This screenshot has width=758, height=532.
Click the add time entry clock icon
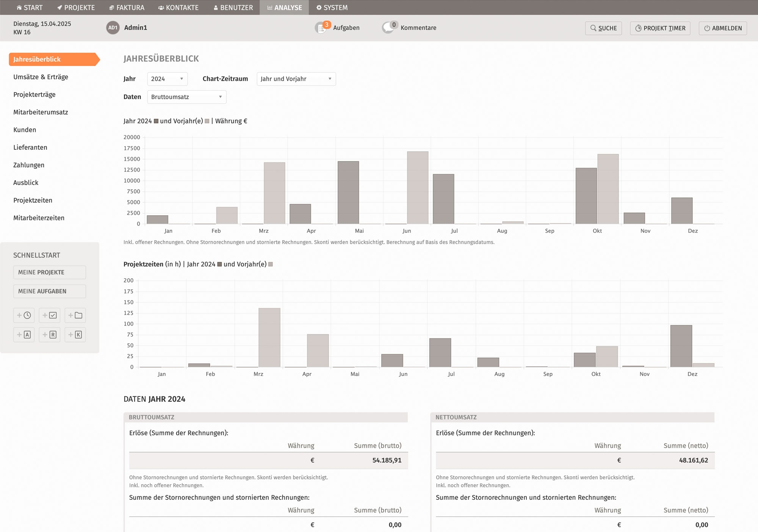(24, 315)
